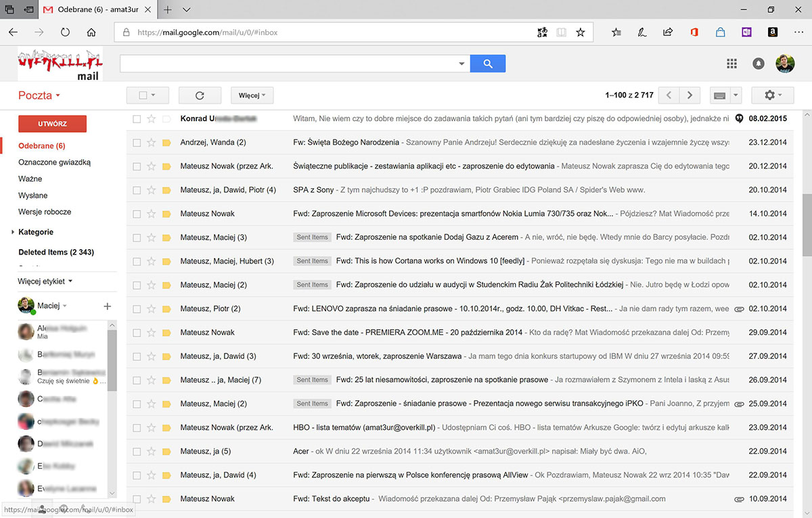Open a new browser tab

point(168,9)
